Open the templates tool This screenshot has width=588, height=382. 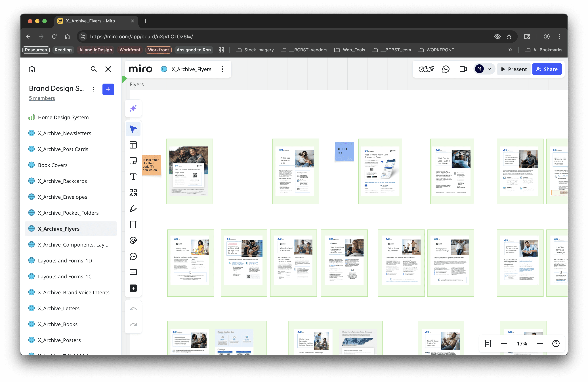point(133,145)
